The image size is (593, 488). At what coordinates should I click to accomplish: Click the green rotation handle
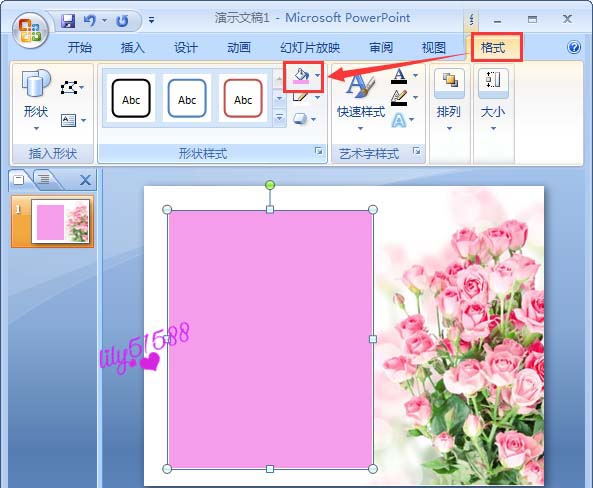[x=270, y=185]
